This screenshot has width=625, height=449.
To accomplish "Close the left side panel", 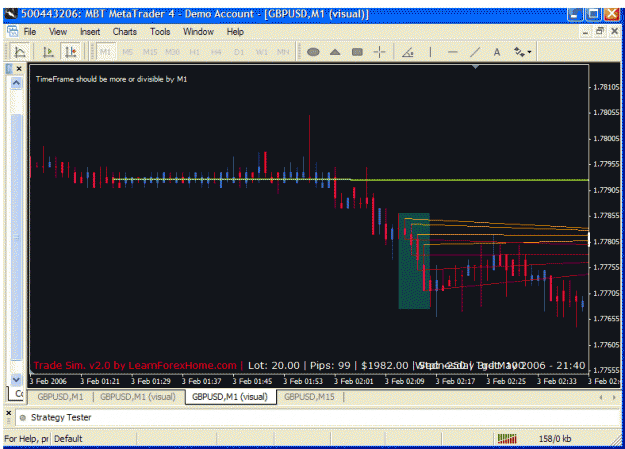I will [19, 69].
